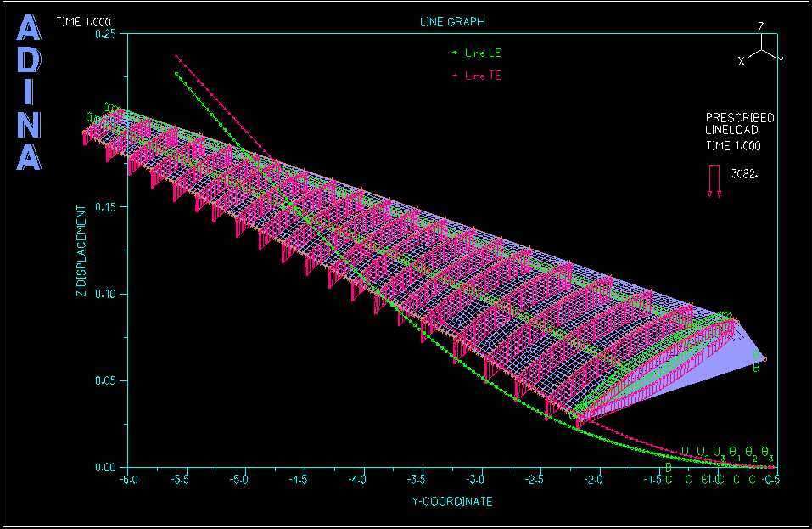This screenshot has width=812, height=529.
Task: Click the -6.0 tick on horizontal axis
Action: [126, 480]
